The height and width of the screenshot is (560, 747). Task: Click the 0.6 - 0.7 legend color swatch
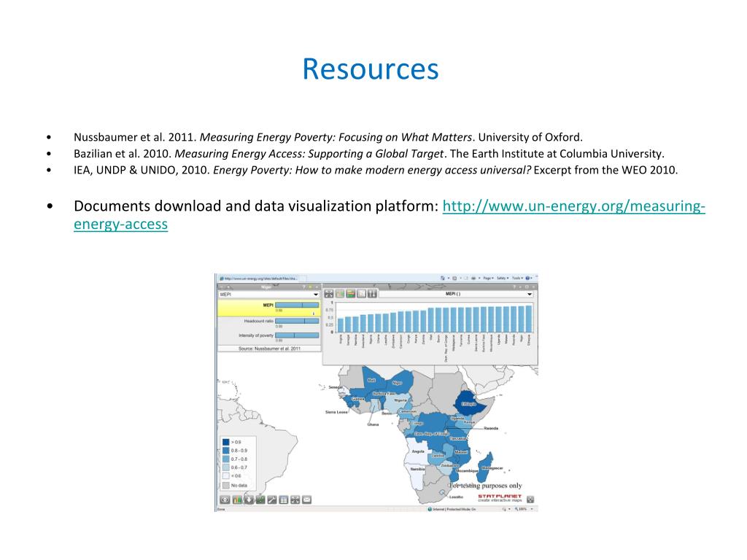[226, 467]
